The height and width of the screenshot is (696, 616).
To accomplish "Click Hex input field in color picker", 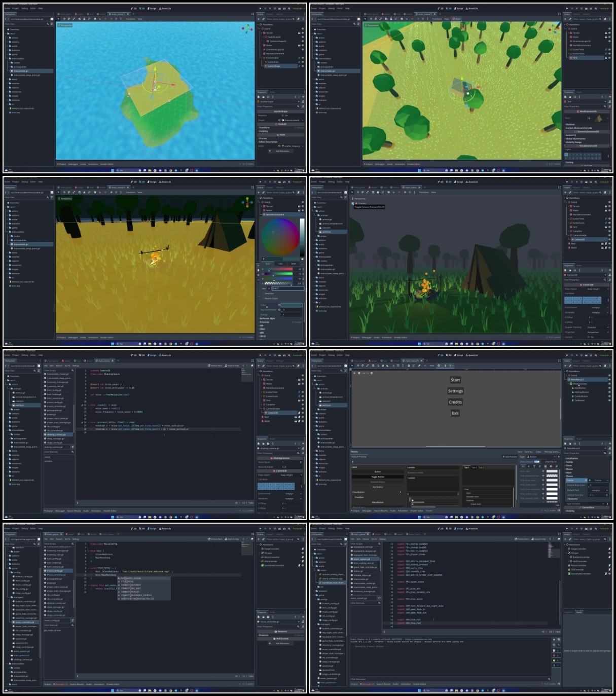I will pos(288,288).
